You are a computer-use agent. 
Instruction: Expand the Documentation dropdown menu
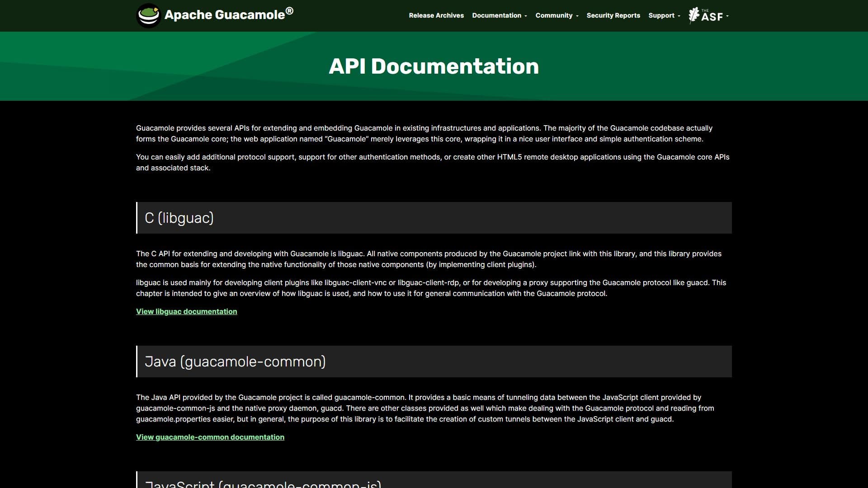pos(500,15)
